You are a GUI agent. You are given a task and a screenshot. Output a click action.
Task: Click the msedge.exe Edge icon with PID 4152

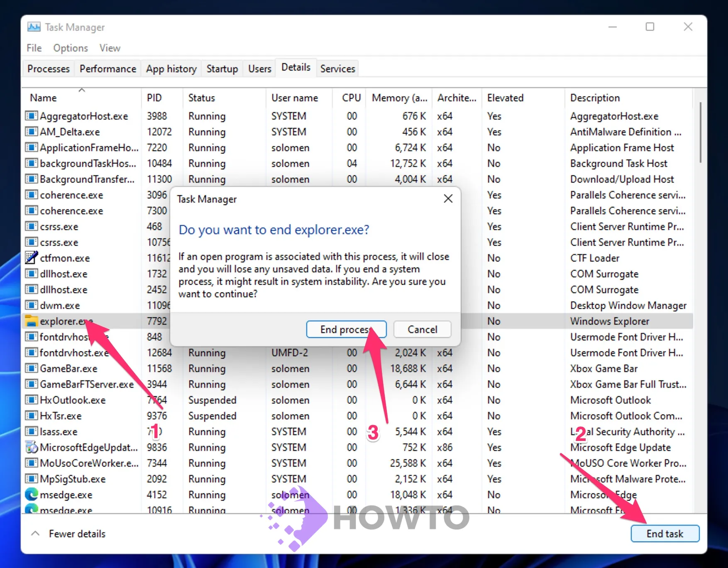[x=32, y=495]
